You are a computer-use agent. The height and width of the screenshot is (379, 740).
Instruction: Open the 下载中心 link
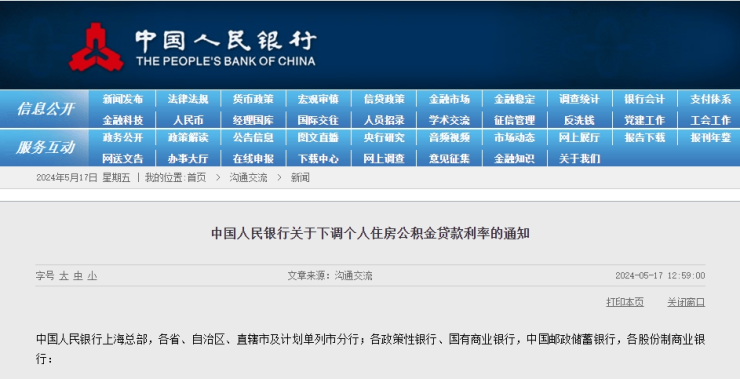pos(318,159)
